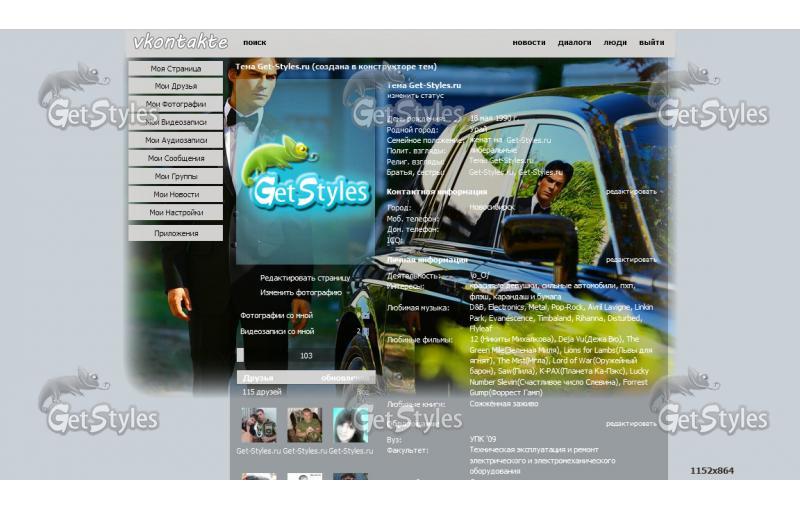Open the поиск search link
Image resolution: width=800 pixels, height=509 pixels.
(x=255, y=42)
